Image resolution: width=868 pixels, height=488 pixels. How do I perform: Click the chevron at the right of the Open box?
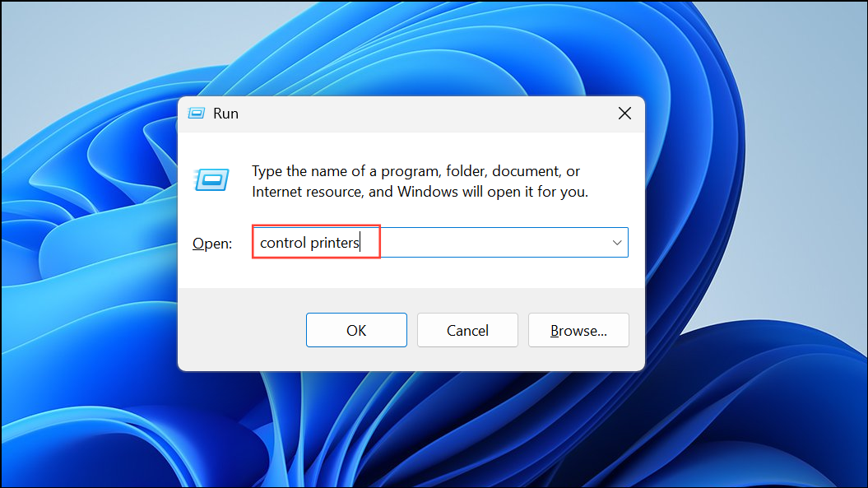616,242
